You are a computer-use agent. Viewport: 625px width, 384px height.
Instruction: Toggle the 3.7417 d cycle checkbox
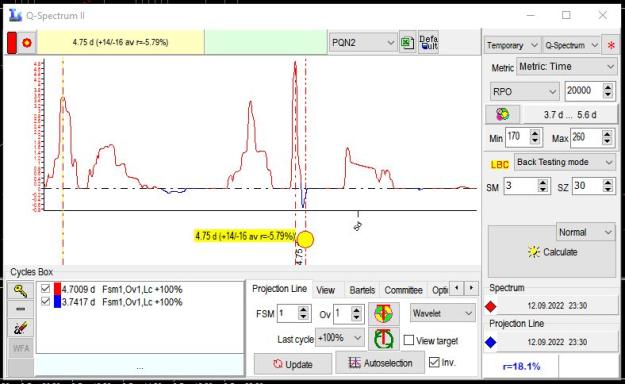(x=45, y=301)
